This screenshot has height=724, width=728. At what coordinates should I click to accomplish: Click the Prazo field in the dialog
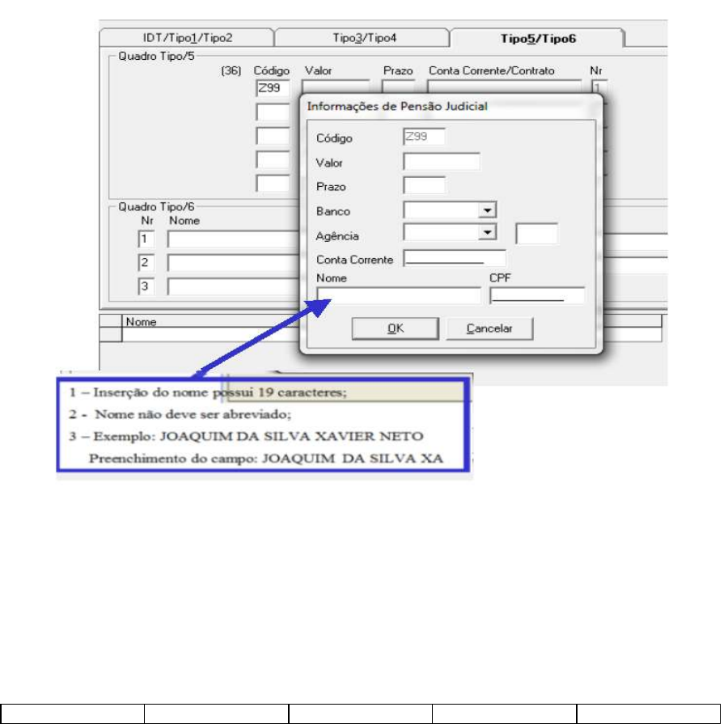point(424,185)
